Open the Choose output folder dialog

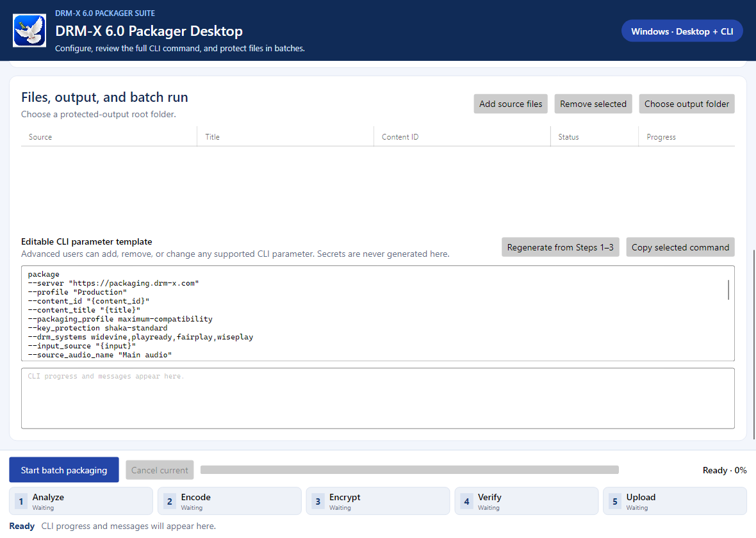click(687, 104)
